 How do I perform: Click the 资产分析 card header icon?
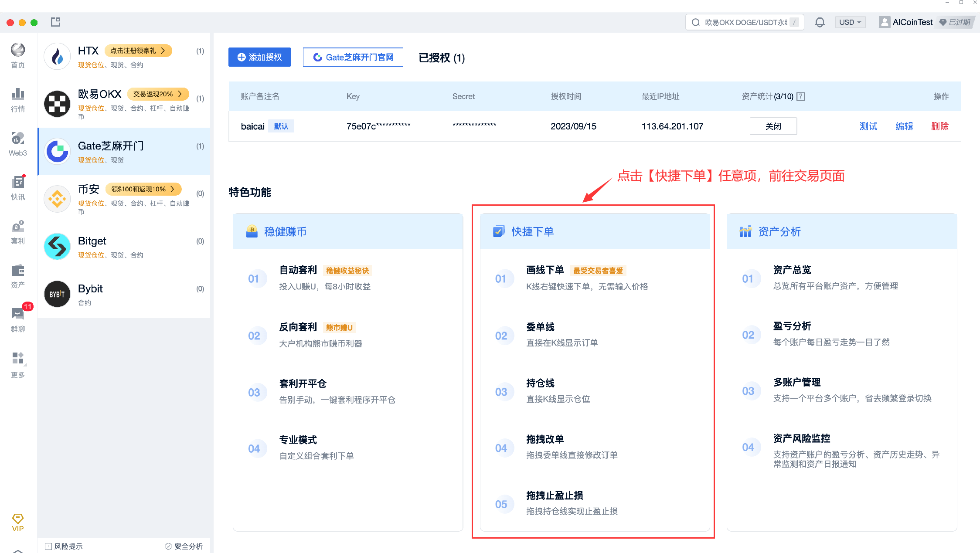click(745, 231)
